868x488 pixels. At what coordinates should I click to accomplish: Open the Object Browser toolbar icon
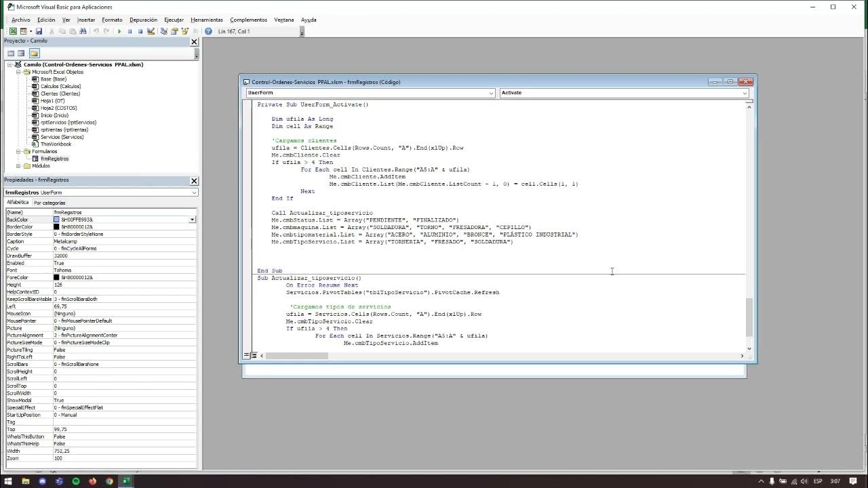coord(184,31)
